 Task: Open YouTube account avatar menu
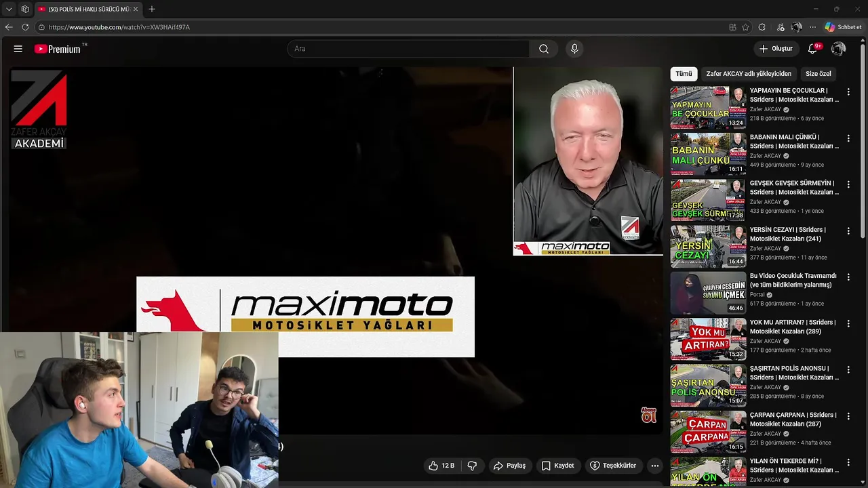(839, 49)
